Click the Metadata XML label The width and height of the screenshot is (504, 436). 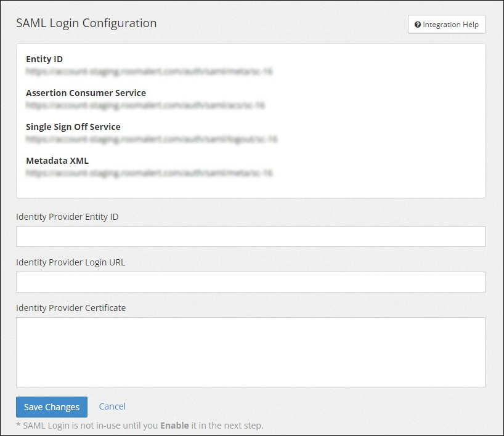tap(57, 161)
